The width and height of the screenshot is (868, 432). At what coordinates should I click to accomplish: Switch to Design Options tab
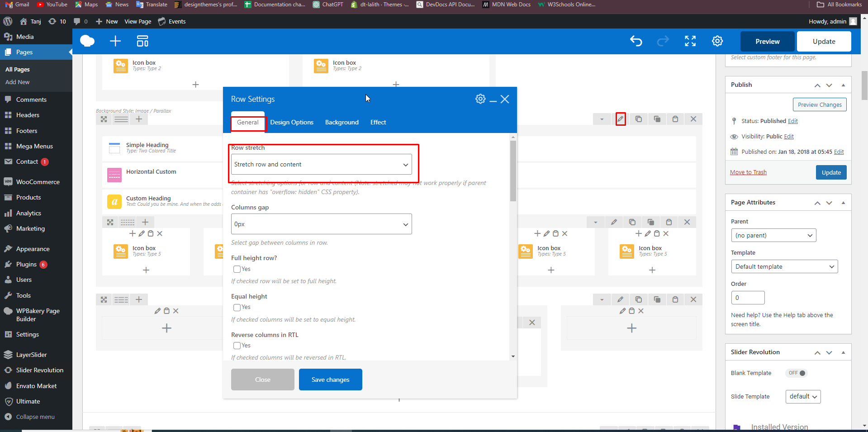coord(292,122)
